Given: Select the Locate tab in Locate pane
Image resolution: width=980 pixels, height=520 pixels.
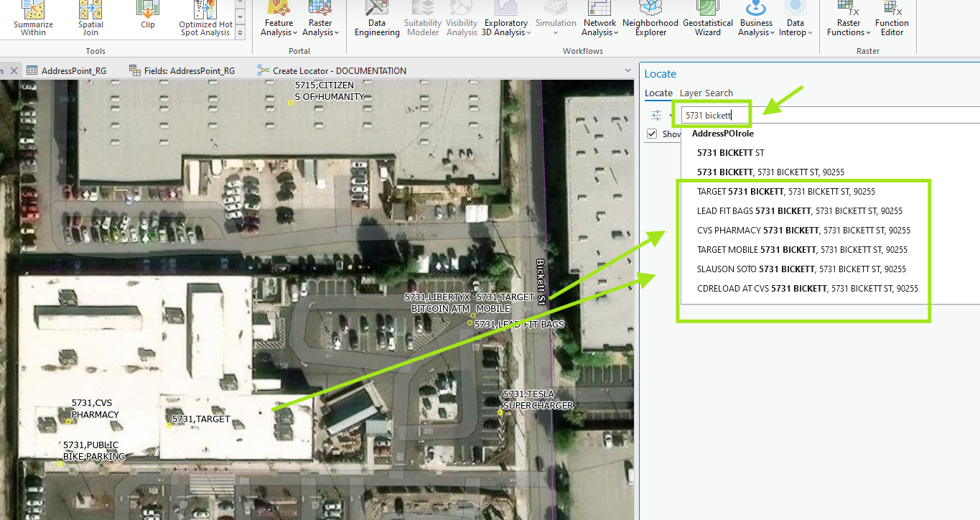Looking at the screenshot, I should pyautogui.click(x=658, y=93).
